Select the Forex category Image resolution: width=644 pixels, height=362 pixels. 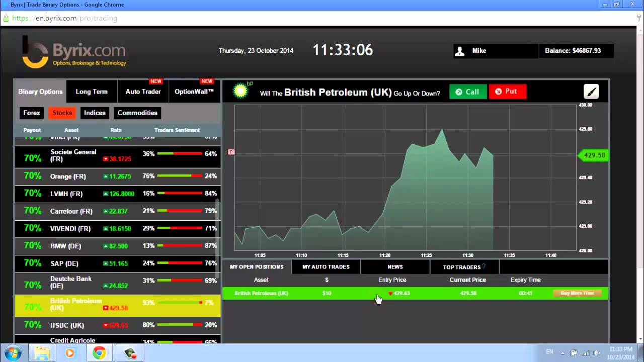(x=32, y=113)
